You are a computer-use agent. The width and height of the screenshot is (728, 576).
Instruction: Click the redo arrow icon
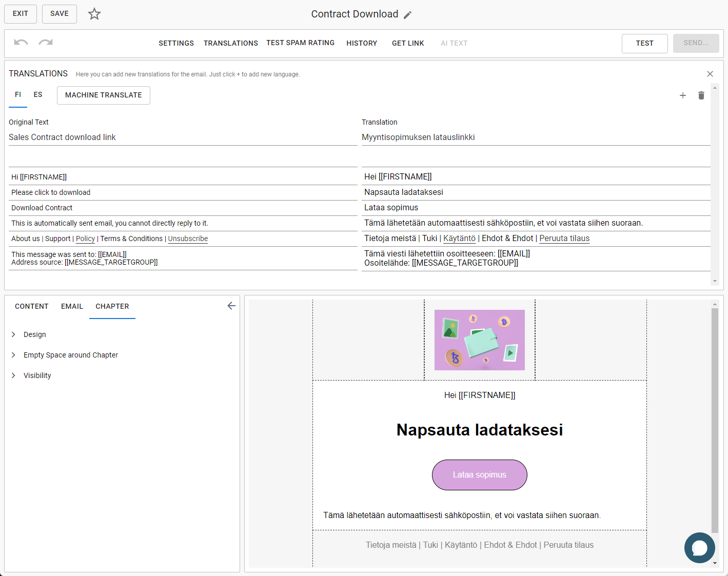click(46, 43)
